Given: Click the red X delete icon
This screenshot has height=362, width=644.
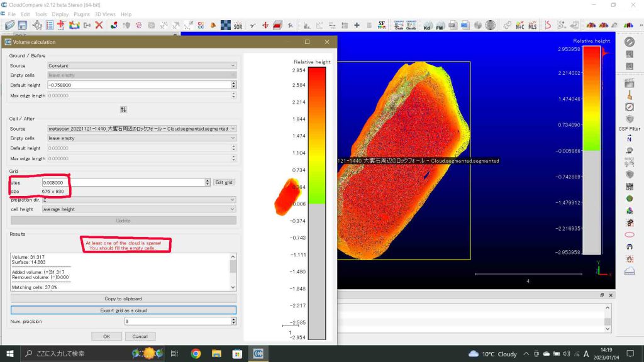Looking at the screenshot, I should click(99, 25).
